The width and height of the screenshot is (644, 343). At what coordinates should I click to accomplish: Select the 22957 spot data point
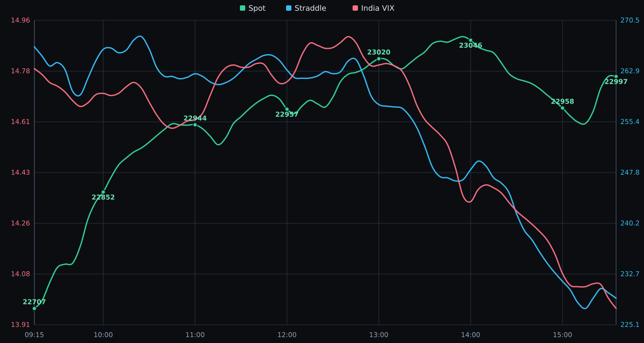287,109
